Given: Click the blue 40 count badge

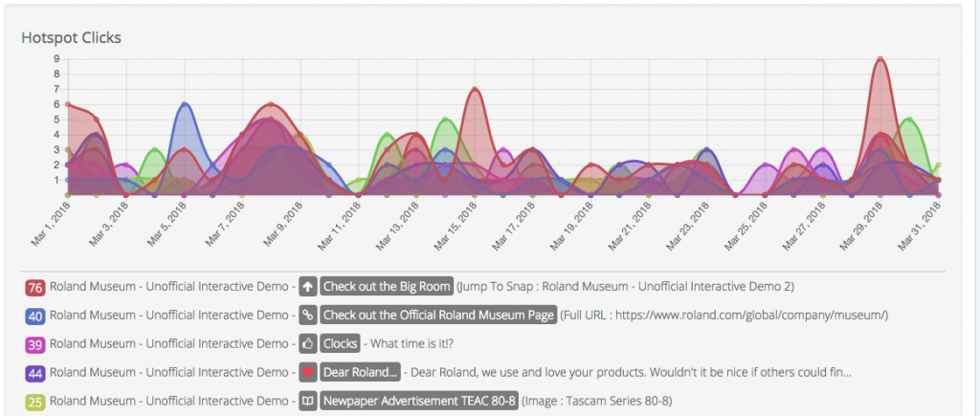Looking at the screenshot, I should coord(35,316).
